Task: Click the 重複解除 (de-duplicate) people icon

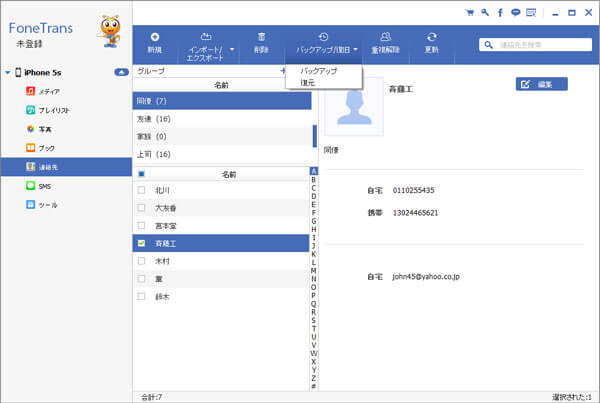Action: click(x=385, y=37)
